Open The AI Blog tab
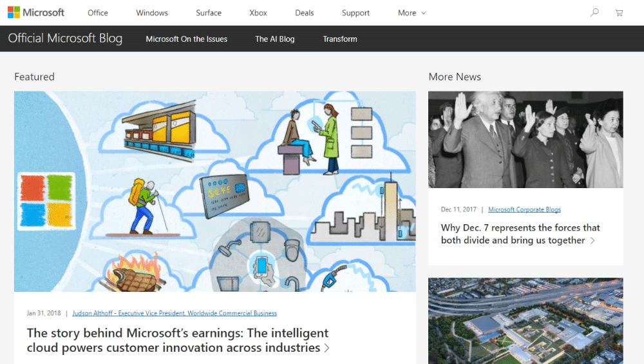The height and width of the screenshot is (364, 644). pyautogui.click(x=274, y=39)
